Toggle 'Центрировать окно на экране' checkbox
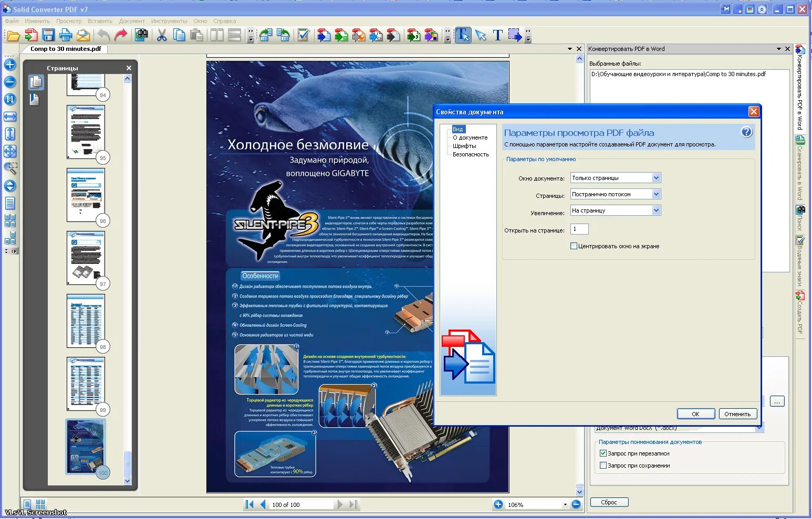This screenshot has width=812, height=519. (x=574, y=246)
